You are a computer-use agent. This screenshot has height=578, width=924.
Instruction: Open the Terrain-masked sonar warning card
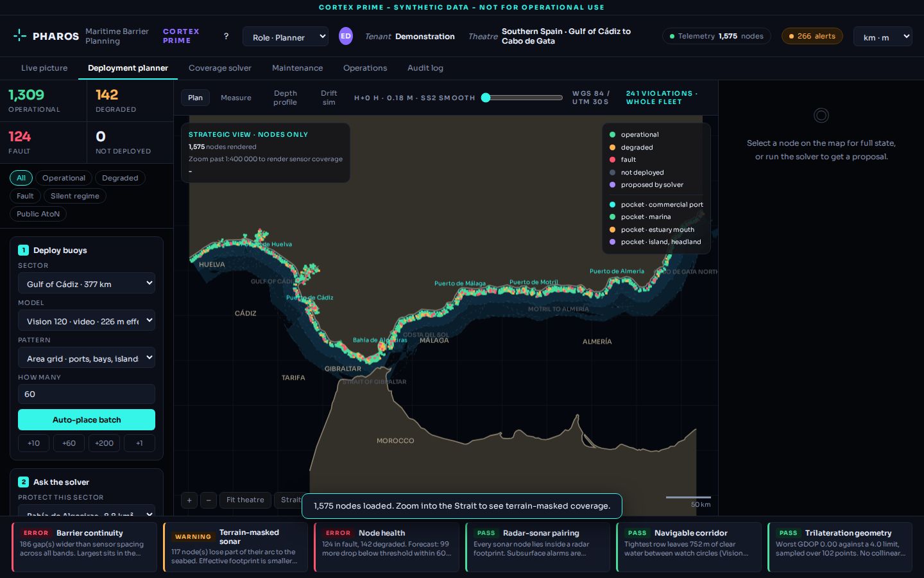click(x=235, y=547)
